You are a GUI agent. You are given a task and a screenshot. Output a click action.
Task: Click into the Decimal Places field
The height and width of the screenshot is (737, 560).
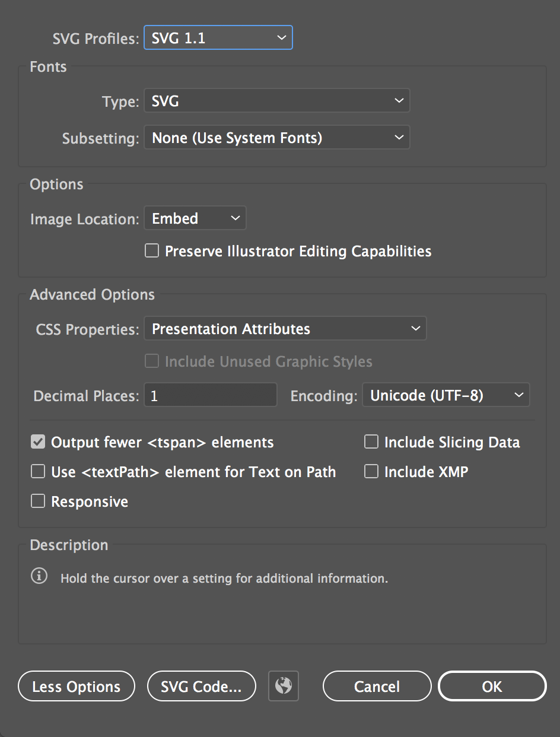210,395
